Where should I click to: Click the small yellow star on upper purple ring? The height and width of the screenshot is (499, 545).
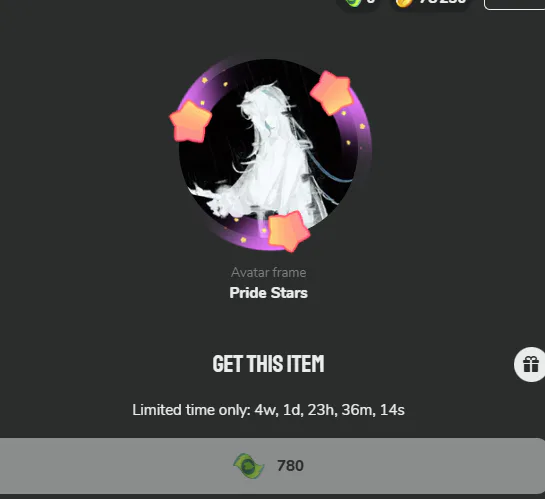(x=205, y=80)
